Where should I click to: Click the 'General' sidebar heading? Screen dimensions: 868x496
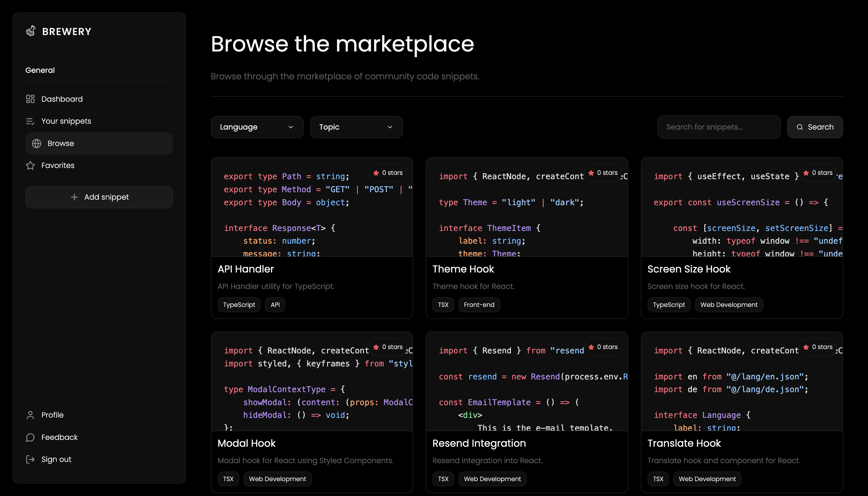click(x=40, y=70)
